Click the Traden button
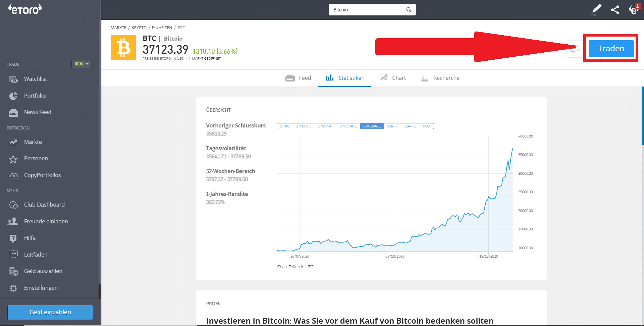The image size is (644, 326). [x=611, y=49]
